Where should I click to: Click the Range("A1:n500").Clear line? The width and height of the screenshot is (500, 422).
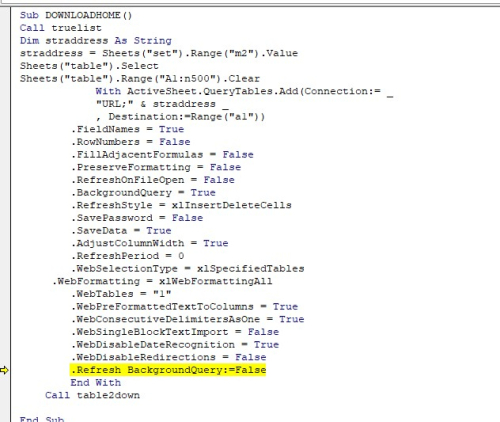point(140,79)
